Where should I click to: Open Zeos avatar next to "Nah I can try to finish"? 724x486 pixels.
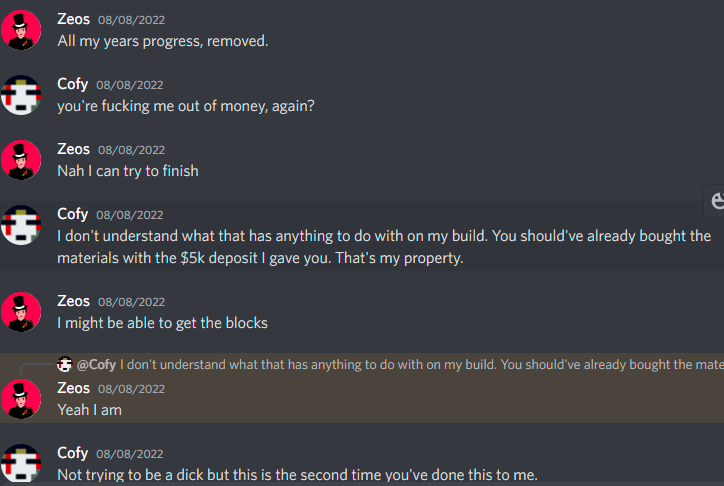pyautogui.click(x=21, y=160)
